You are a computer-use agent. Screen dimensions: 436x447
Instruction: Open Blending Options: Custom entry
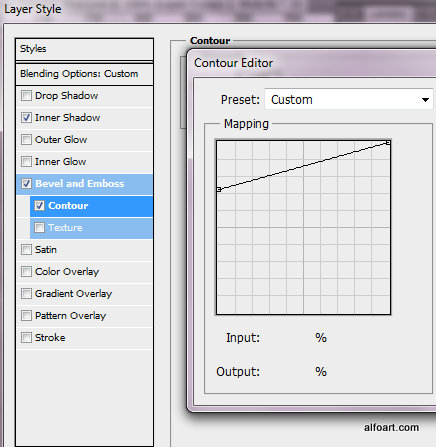pos(84,74)
